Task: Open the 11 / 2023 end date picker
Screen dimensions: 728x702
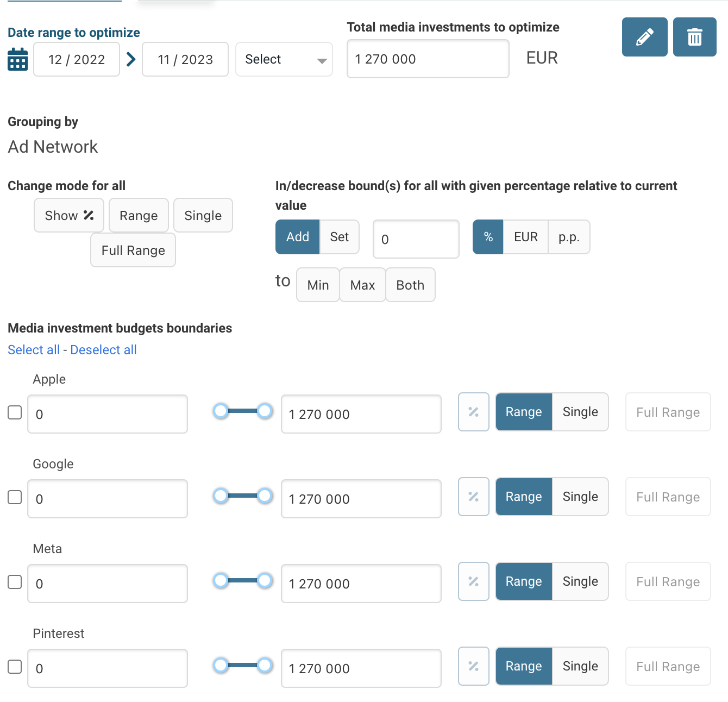Action: tap(185, 59)
